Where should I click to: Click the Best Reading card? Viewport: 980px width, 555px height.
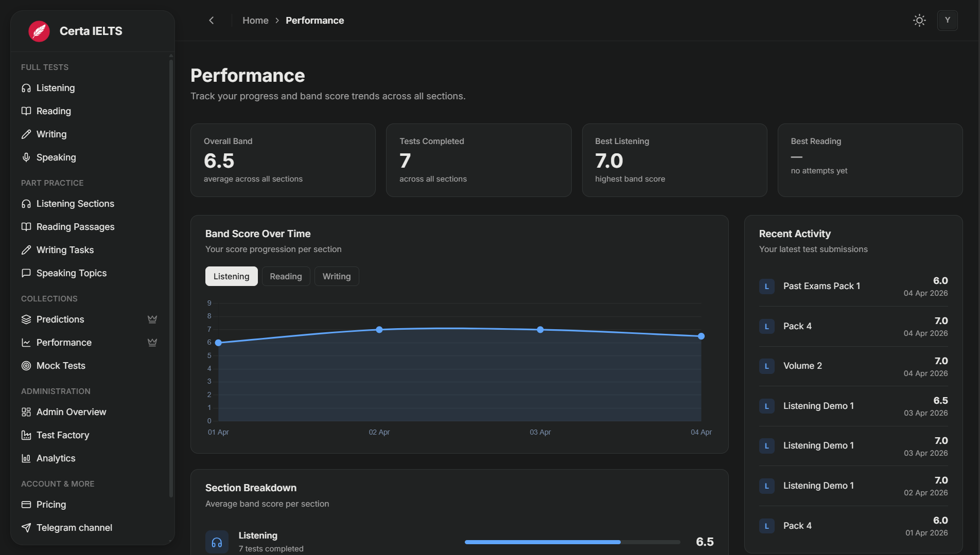(x=870, y=160)
